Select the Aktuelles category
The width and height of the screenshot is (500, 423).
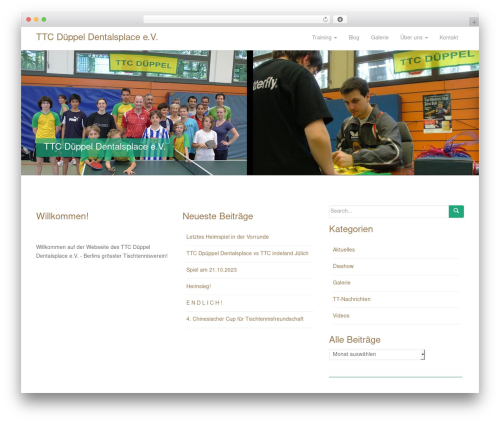[x=344, y=250]
